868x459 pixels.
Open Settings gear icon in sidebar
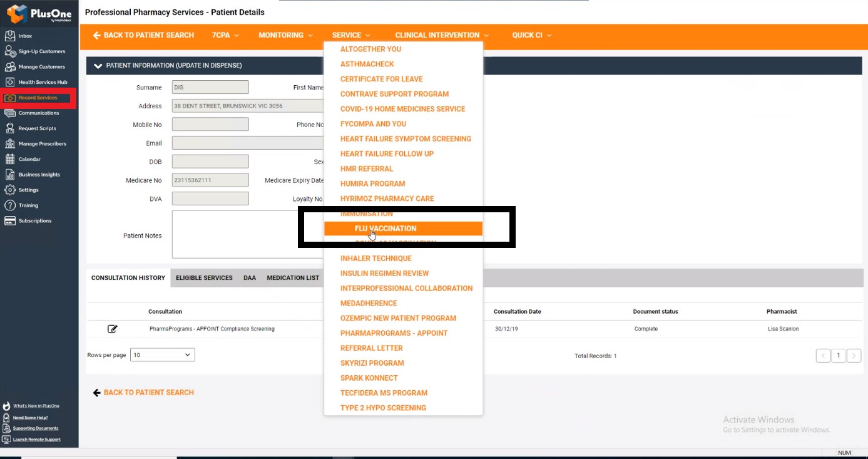click(9, 190)
